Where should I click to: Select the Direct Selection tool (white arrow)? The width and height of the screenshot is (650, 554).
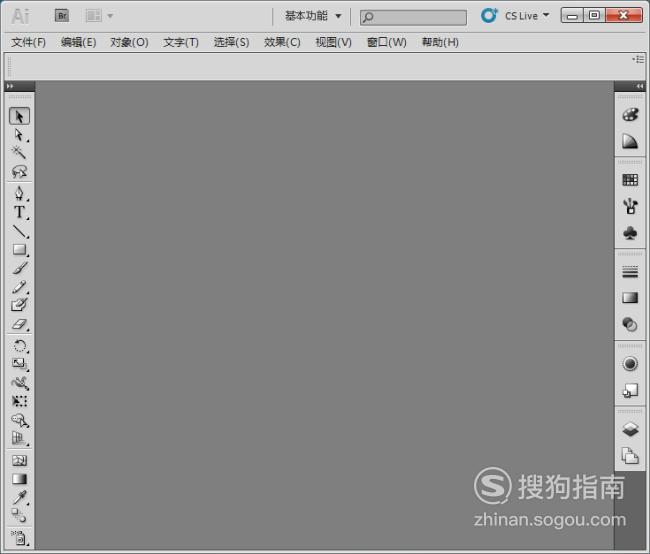point(19,135)
